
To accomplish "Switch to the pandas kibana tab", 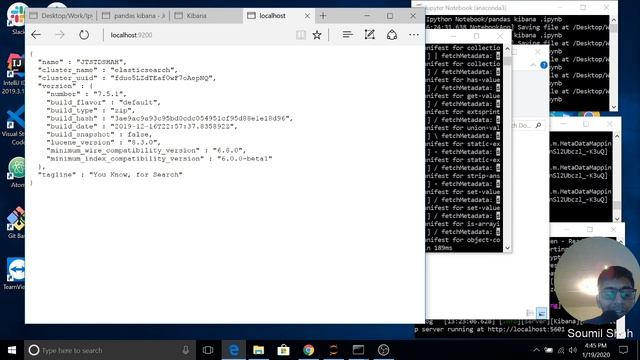I will (133, 16).
